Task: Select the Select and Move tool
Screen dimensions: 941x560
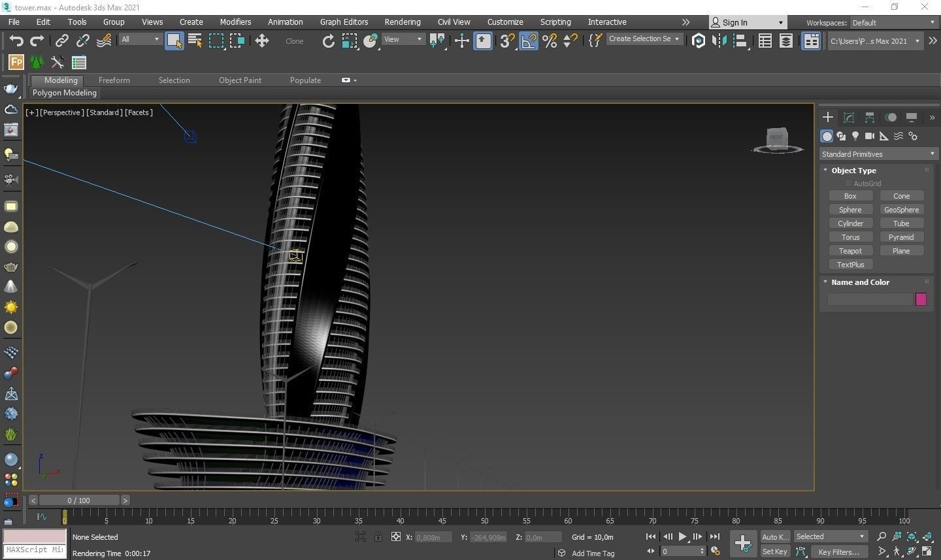Action: (x=262, y=41)
